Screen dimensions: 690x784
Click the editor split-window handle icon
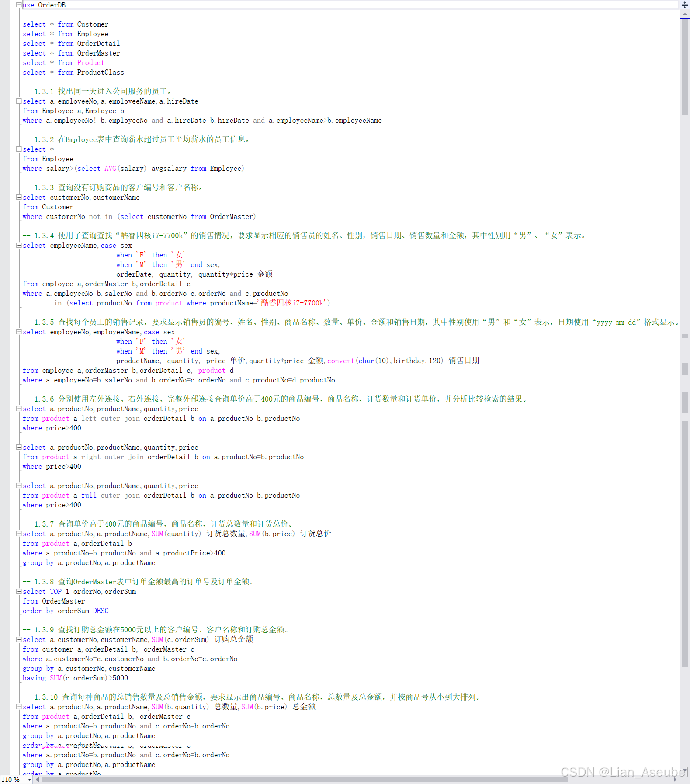[685, 5]
